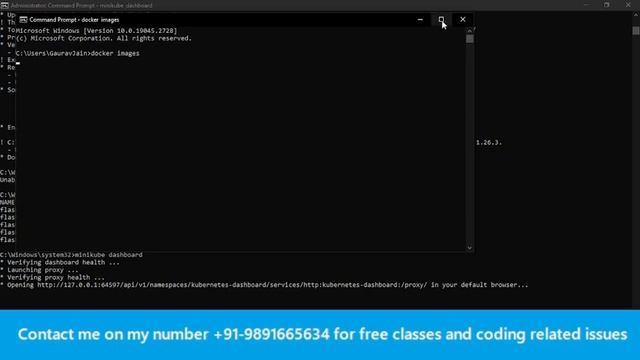Click scroll up arrow in minikube dashboard window

coord(636,15)
